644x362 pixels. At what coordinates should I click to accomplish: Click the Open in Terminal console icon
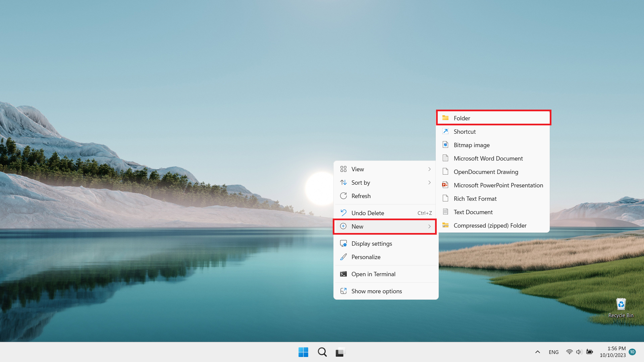(x=343, y=274)
